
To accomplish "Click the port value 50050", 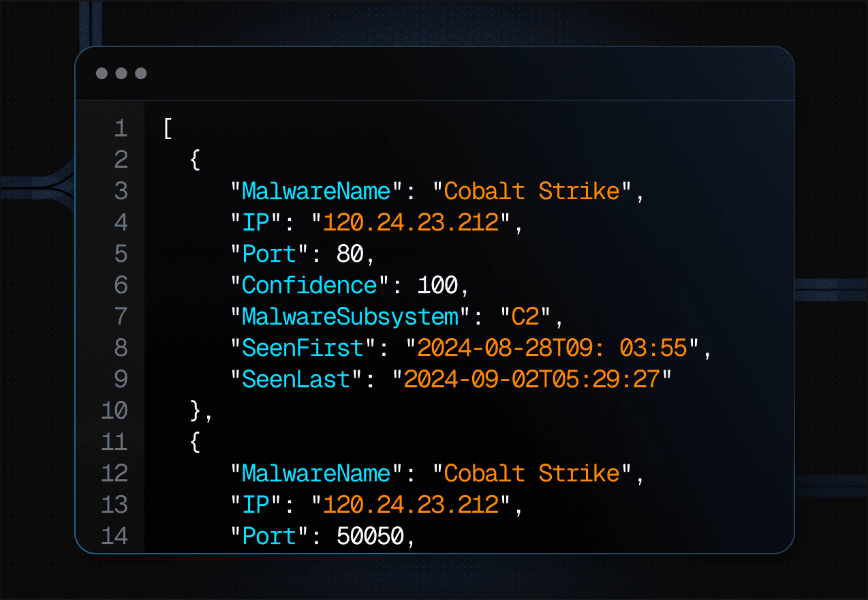I will (x=371, y=536).
